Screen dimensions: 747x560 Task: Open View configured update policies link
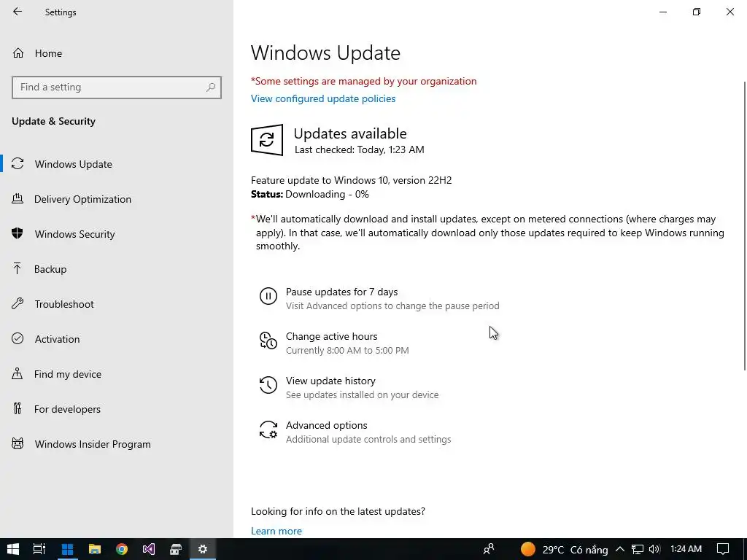coord(323,98)
